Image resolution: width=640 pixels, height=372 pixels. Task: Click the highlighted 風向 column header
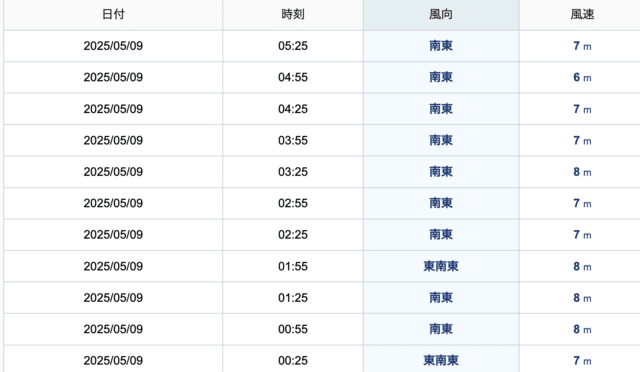coord(441,14)
